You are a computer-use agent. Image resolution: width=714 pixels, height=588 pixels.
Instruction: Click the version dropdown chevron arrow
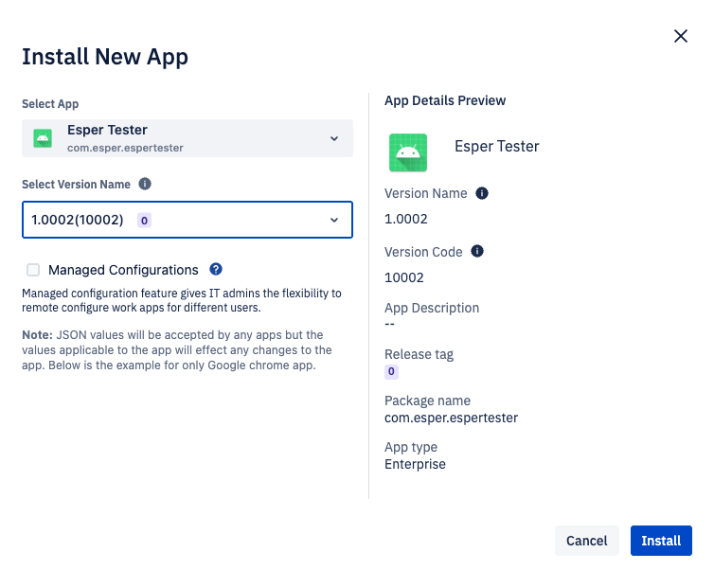pos(334,220)
